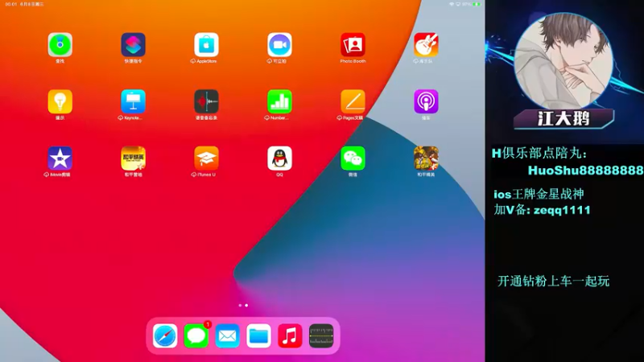Open the Find My app

pyautogui.click(x=60, y=45)
